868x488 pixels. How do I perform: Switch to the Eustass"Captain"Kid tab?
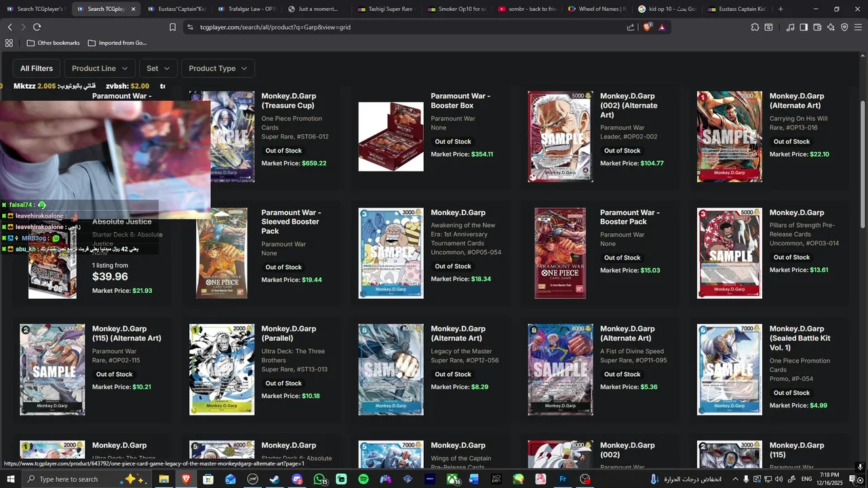[176, 9]
